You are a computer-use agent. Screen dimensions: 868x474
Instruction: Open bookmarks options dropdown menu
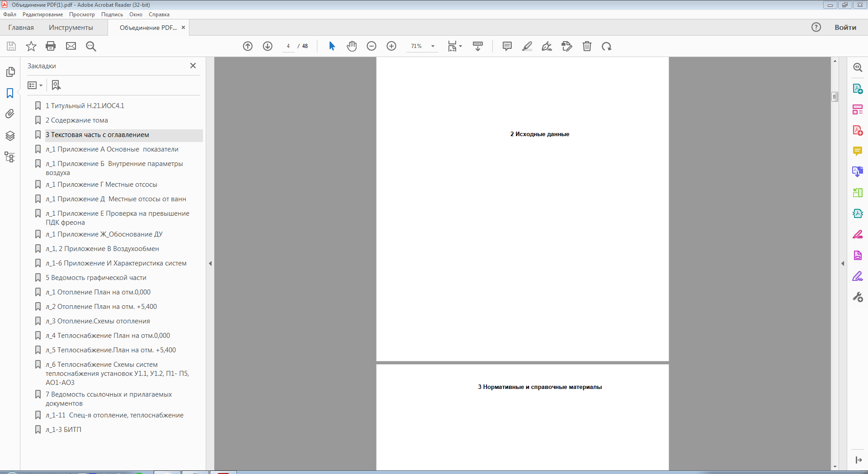[35, 85]
